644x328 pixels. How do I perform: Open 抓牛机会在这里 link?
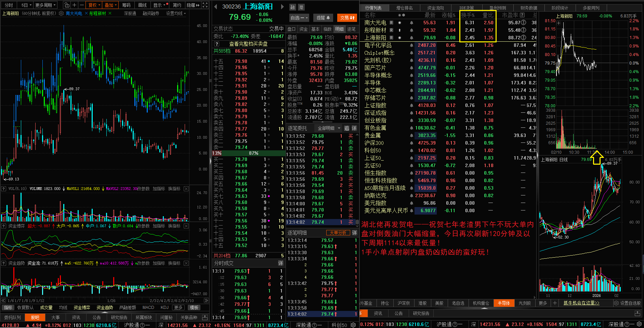click(581, 303)
